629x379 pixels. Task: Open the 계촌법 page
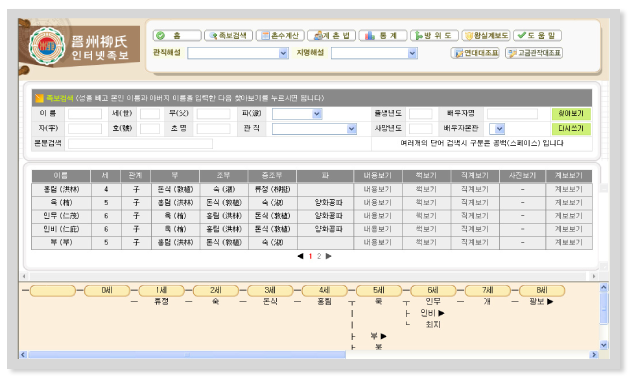click(331, 36)
